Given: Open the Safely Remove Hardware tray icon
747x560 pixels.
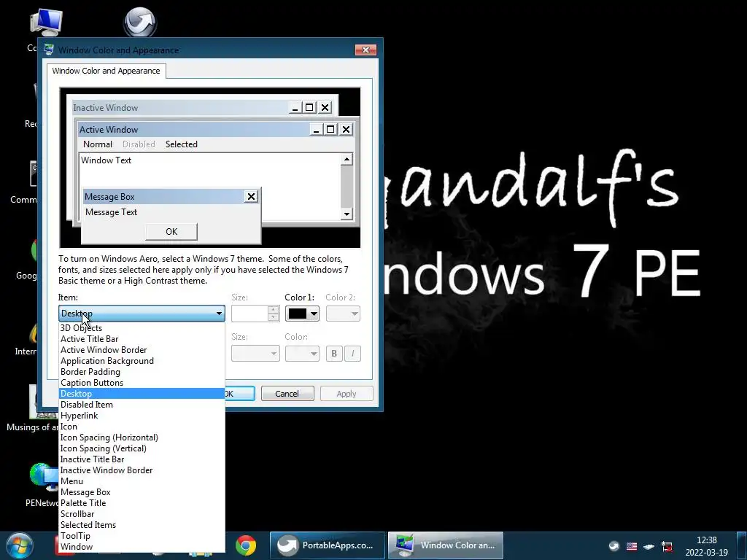Looking at the screenshot, I should pyautogui.click(x=649, y=546).
